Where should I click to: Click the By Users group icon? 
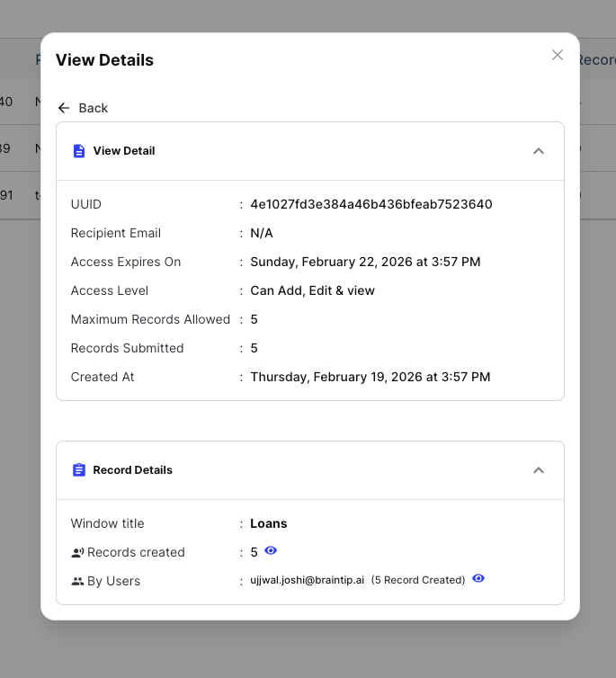click(77, 581)
